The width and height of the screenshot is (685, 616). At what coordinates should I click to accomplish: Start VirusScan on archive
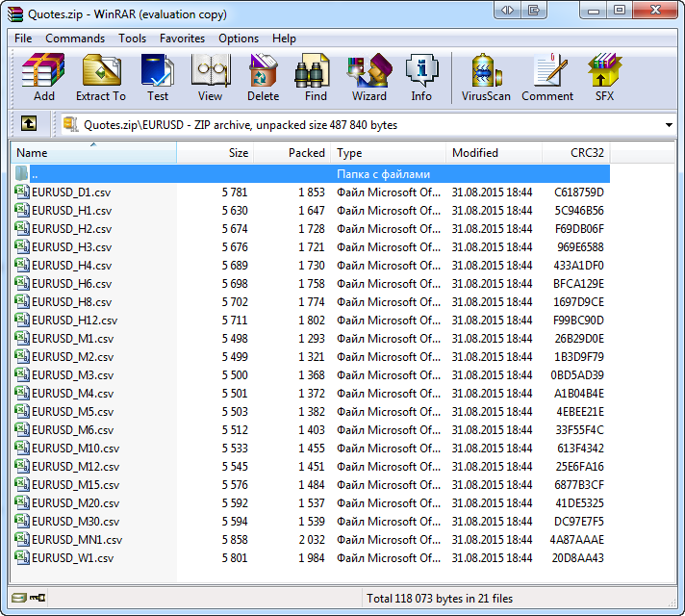point(486,78)
